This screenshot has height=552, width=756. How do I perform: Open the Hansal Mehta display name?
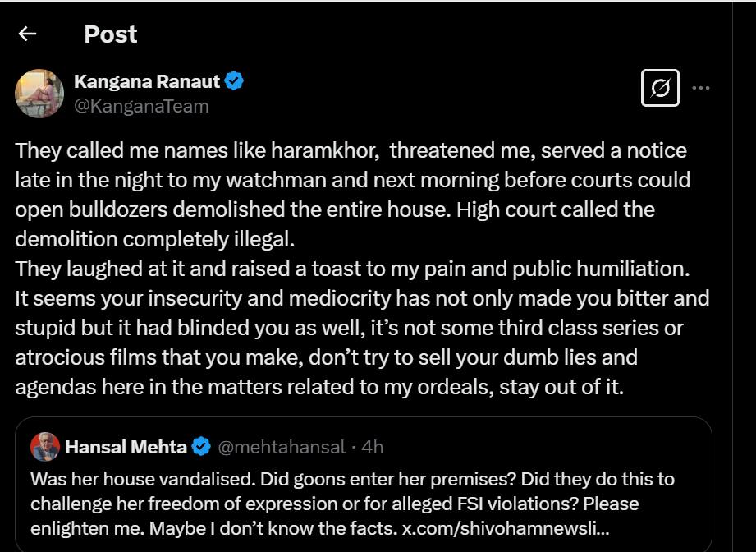point(126,447)
